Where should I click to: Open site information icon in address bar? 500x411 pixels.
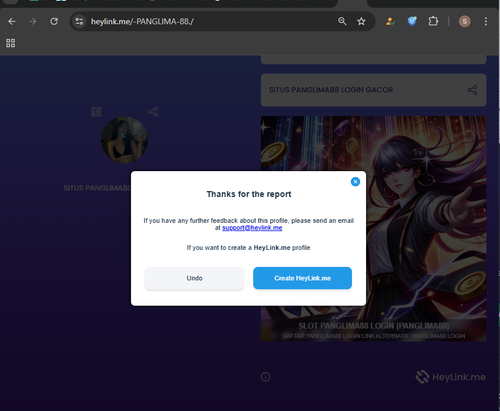click(x=79, y=22)
